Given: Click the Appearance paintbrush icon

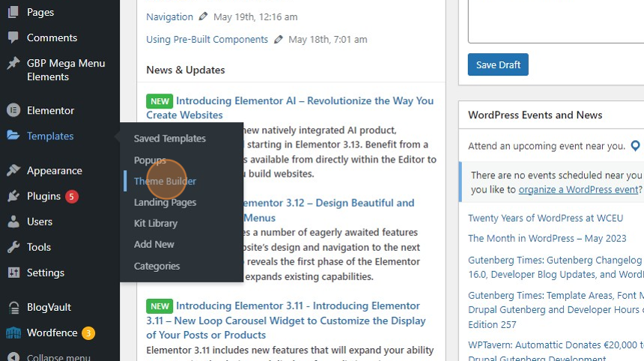Looking at the screenshot, I should [13, 170].
